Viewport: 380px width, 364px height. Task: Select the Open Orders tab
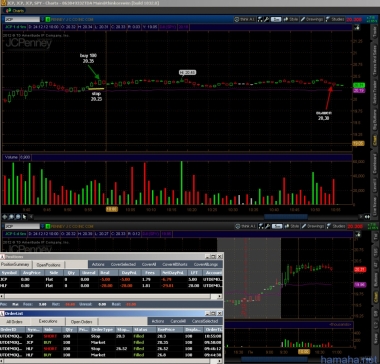tap(82, 322)
